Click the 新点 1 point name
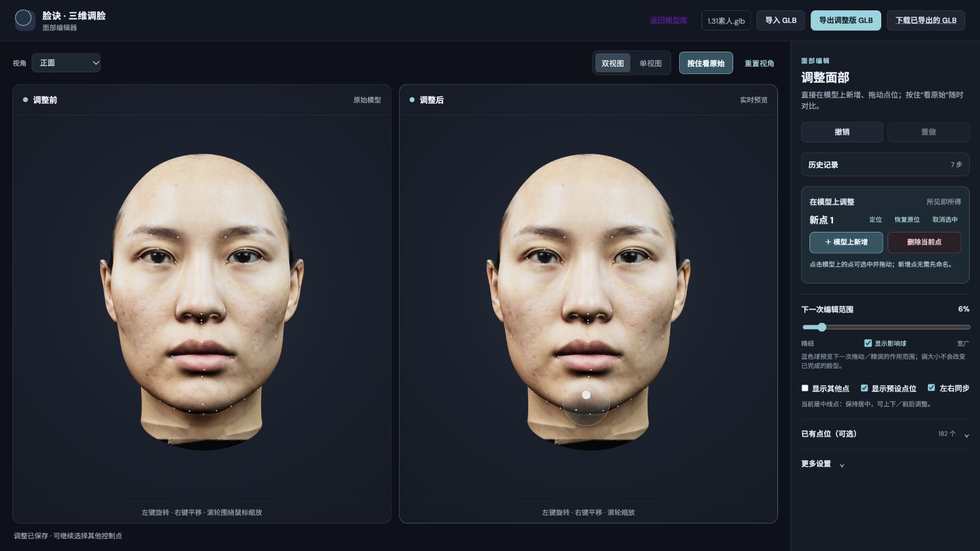Viewport: 980px width, 551px height. click(x=822, y=220)
